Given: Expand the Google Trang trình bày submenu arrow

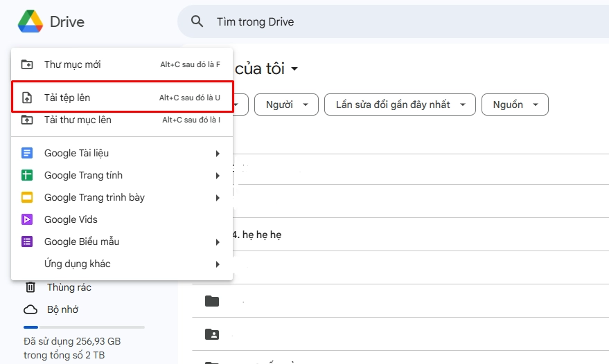Looking at the screenshot, I should point(218,198).
